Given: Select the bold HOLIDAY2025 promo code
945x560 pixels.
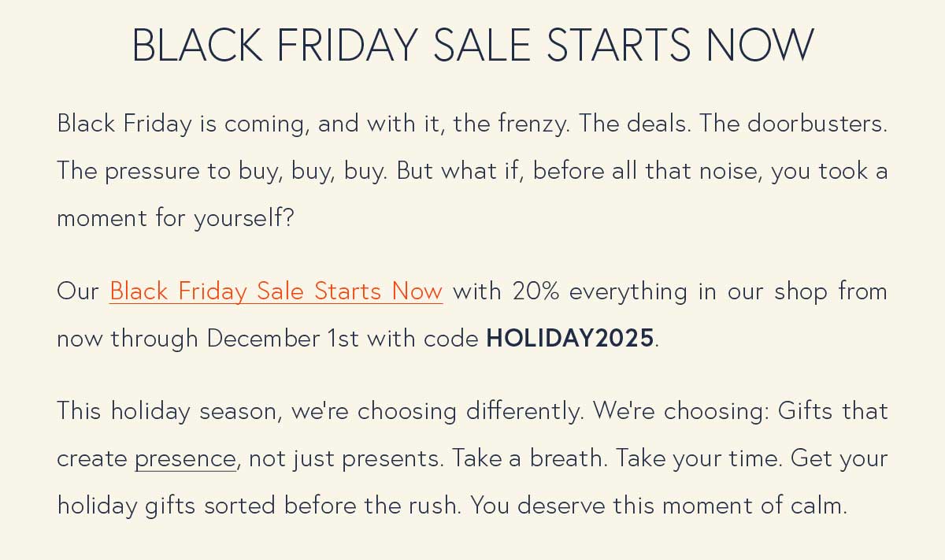Looking at the screenshot, I should 570,338.
